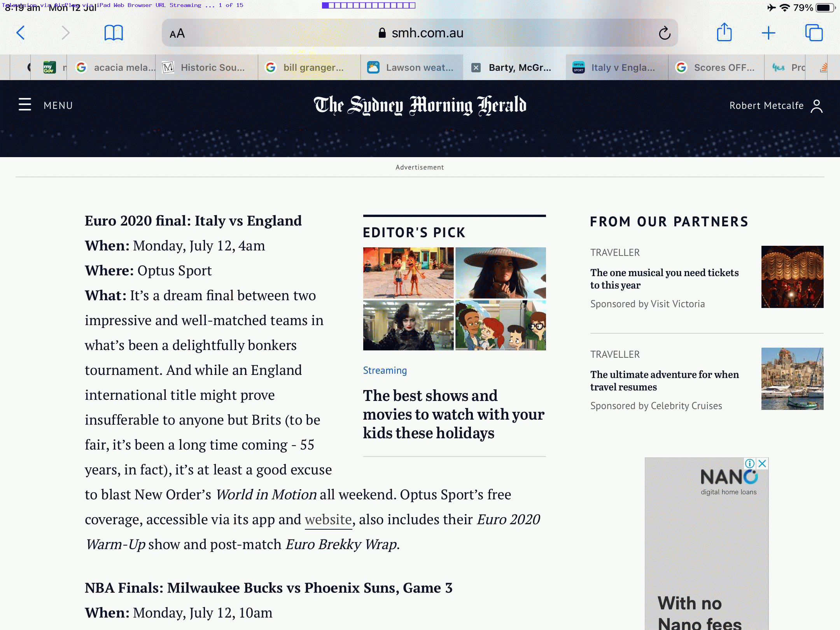Click the purple streaming progress bar
Screen dimensions: 840x630
(369, 5)
